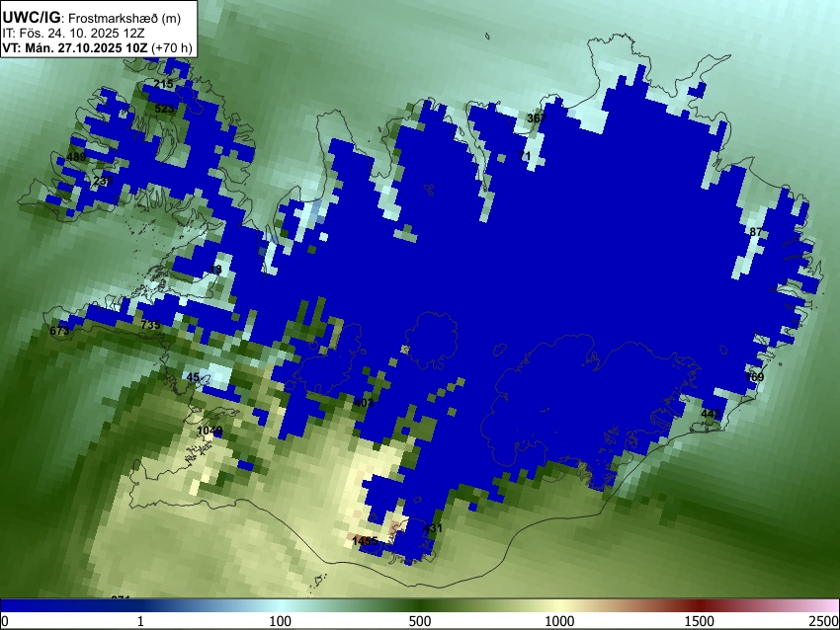Select the value 87 on east coast
The height and width of the screenshot is (630, 840).
coord(756,232)
